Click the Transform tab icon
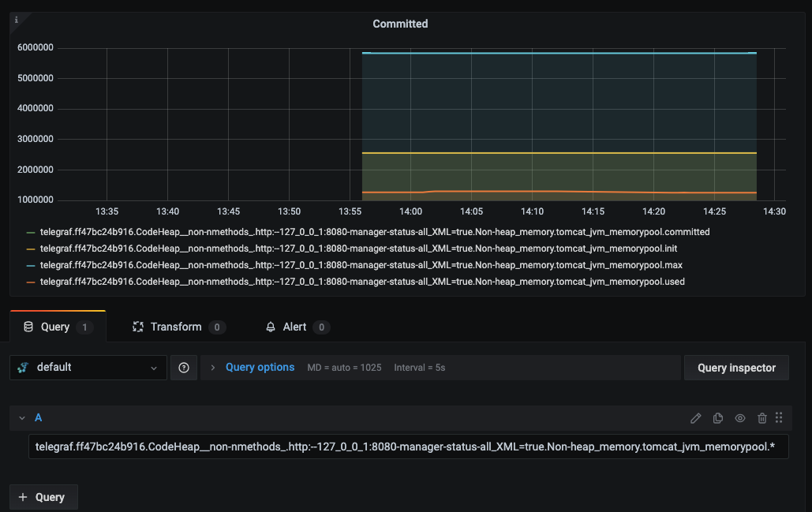Image resolution: width=812 pixels, height=512 pixels. (x=138, y=327)
